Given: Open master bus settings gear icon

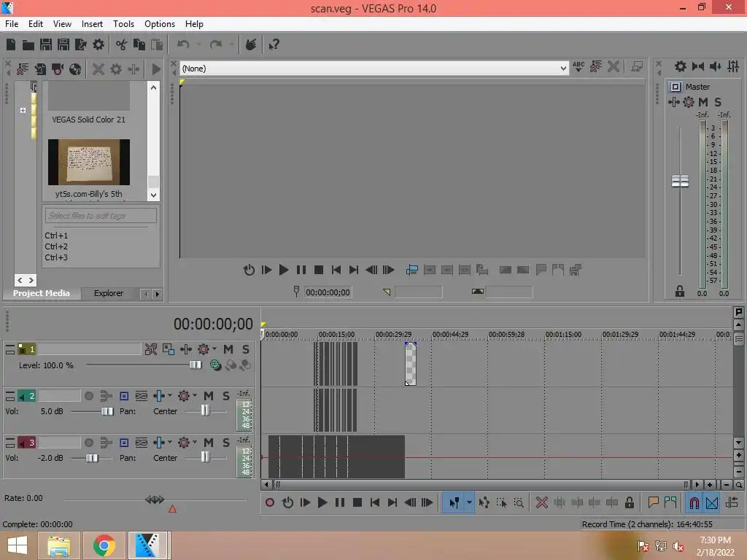Looking at the screenshot, I should (x=681, y=66).
